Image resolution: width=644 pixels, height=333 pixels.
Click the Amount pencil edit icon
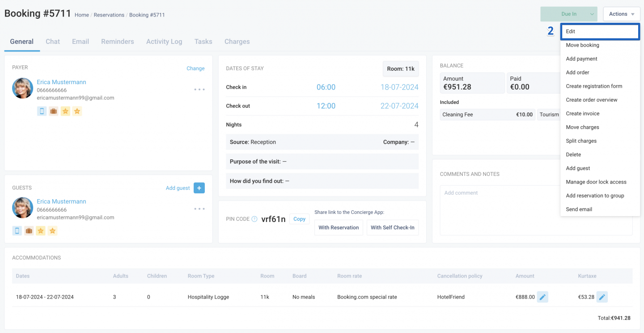[x=542, y=297]
